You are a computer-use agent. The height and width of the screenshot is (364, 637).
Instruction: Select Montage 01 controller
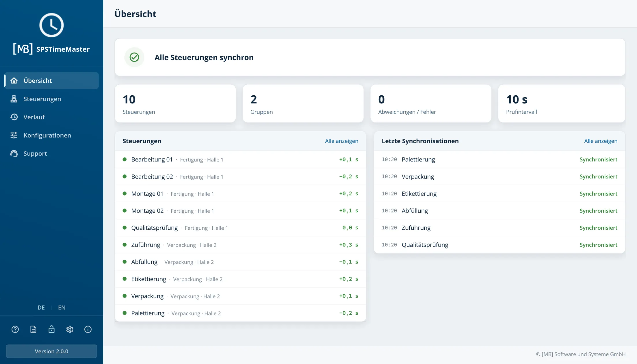point(240,194)
